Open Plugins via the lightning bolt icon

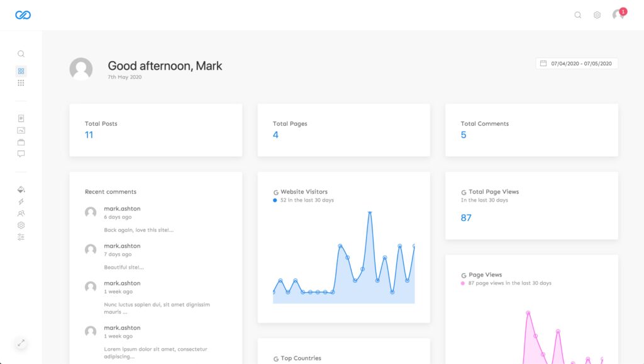[x=21, y=202]
